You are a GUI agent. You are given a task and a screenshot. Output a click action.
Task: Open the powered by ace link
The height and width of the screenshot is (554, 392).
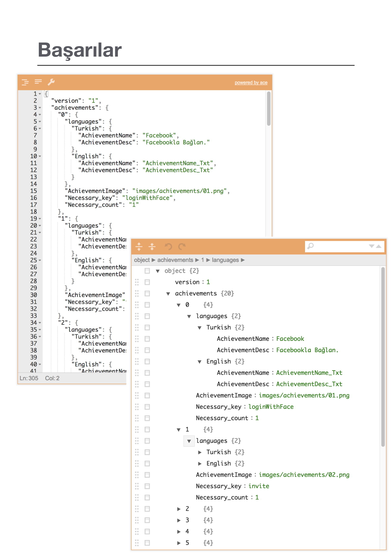251,82
